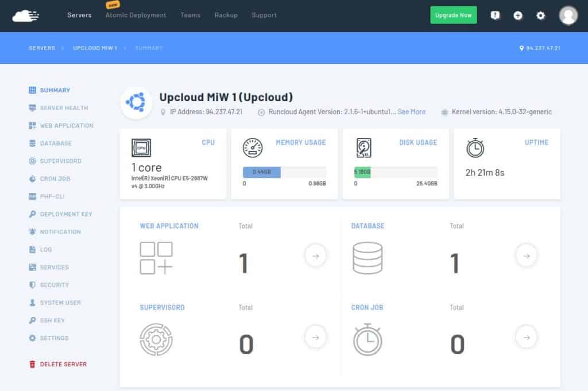Screen dimensions: 588x391
Task: Click the Summary sidebar icon
Action: [x=33, y=90]
